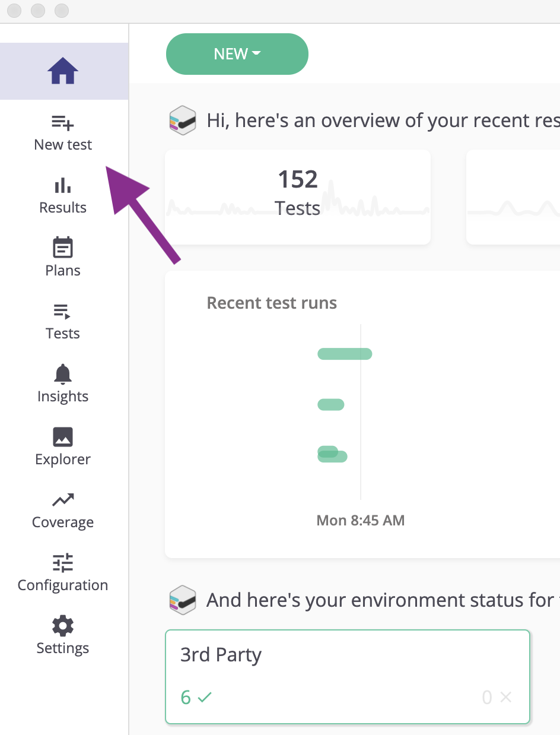560x735 pixels.
Task: Click the macOS red close window button
Action: click(x=14, y=11)
